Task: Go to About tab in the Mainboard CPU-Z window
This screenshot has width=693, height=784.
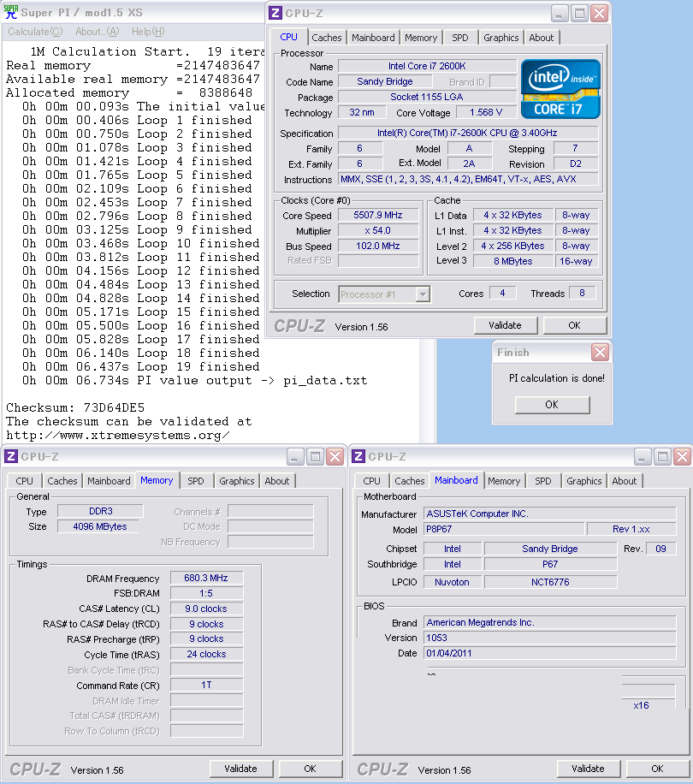Action: pos(625,481)
